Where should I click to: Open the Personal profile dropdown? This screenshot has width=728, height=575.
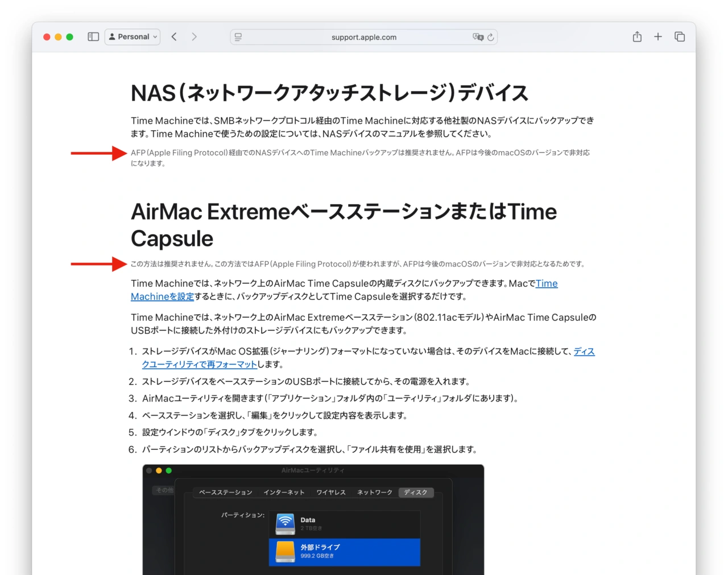(132, 36)
